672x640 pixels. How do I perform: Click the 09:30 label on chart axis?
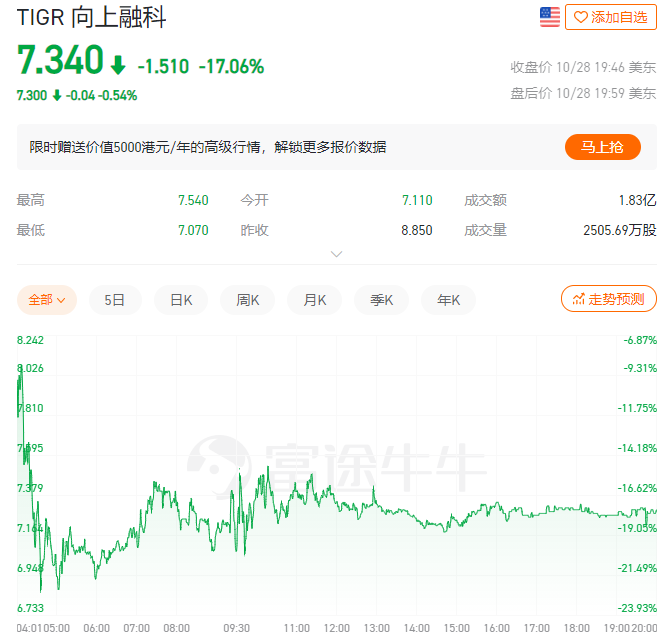[x=236, y=627]
